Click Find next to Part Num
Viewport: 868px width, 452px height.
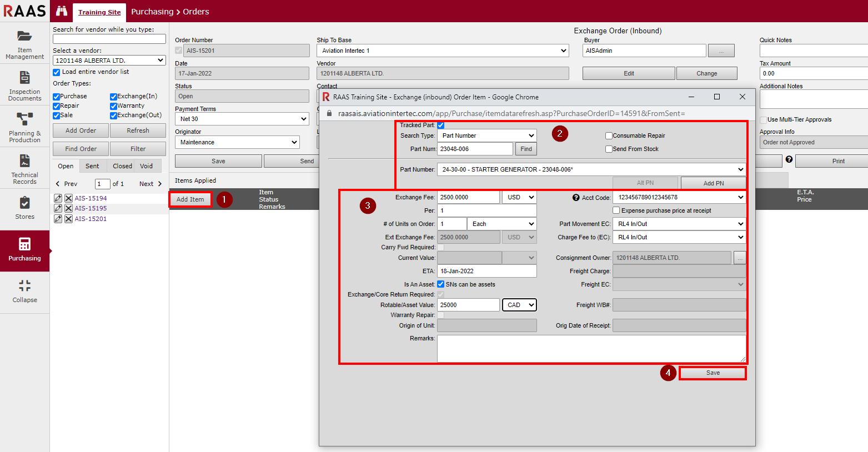[526, 149]
